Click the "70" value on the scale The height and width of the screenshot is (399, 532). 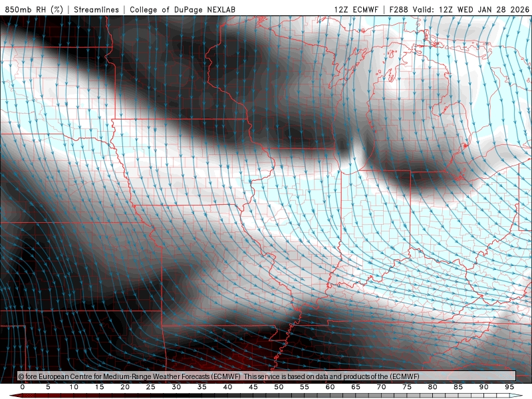(x=381, y=387)
